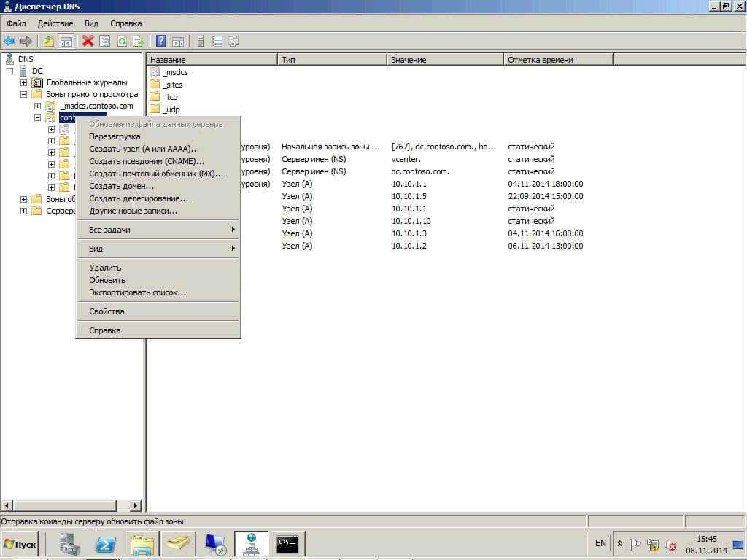Click the blue Help question mark icon
The width and height of the screenshot is (747, 560).
[x=161, y=42]
